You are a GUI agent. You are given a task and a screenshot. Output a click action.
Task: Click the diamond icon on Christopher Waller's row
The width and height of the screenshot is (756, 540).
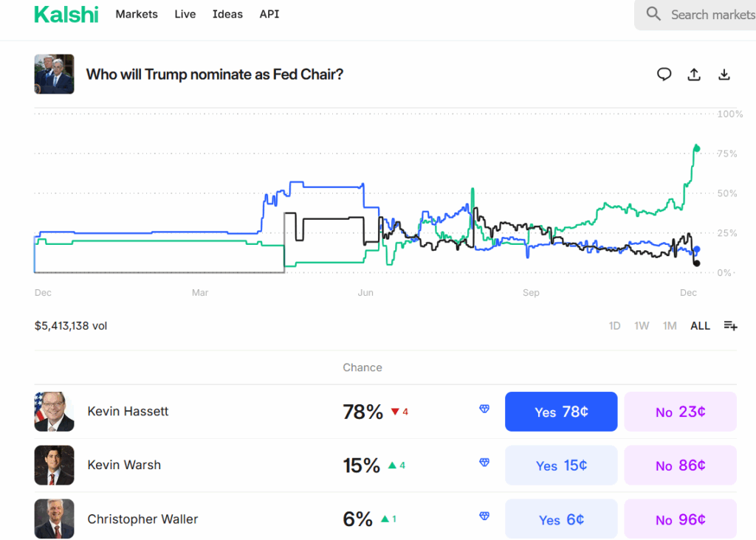(x=484, y=515)
